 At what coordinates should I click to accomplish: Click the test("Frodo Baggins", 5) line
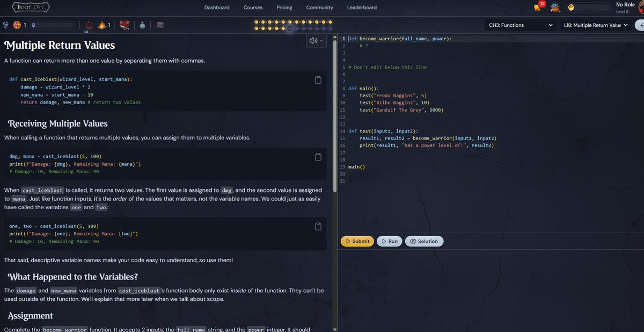pyautogui.click(x=393, y=95)
